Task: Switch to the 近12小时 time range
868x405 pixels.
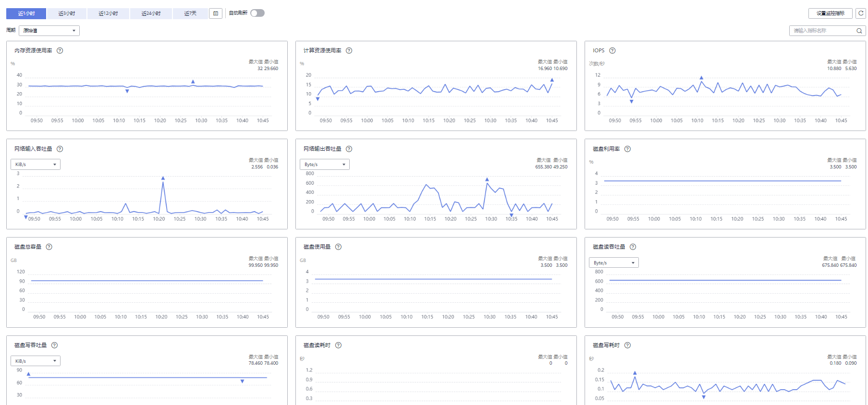Action: pos(108,13)
